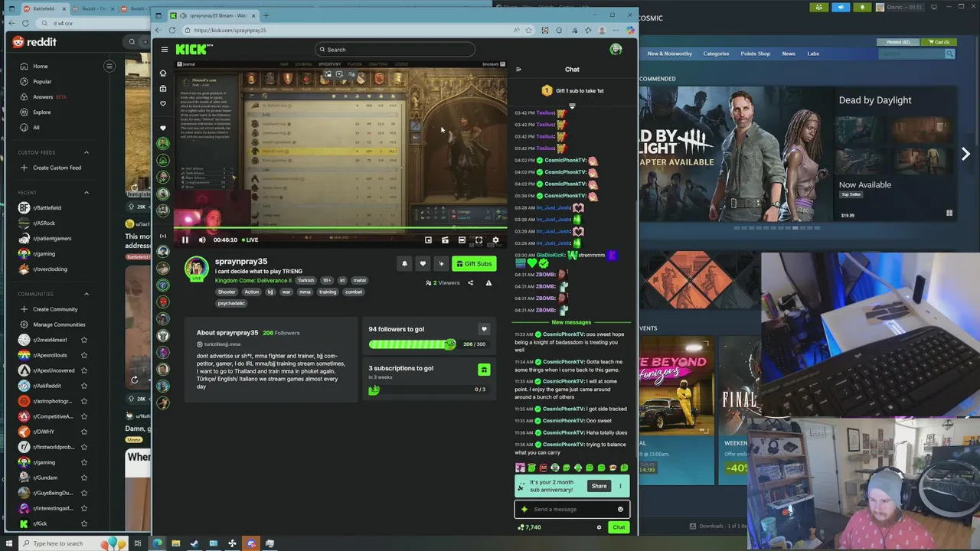Collapse the Kick chat panel
The image size is (980, 551).
tap(518, 69)
